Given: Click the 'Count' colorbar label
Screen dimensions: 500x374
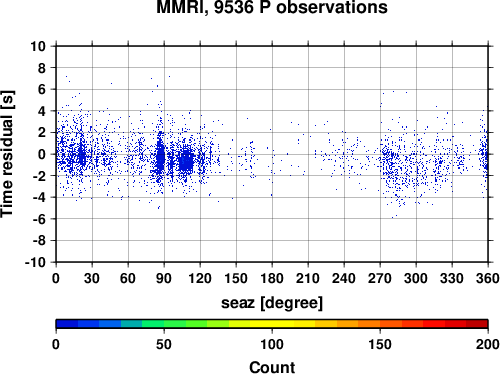Looking at the screenshot, I should point(272,367).
